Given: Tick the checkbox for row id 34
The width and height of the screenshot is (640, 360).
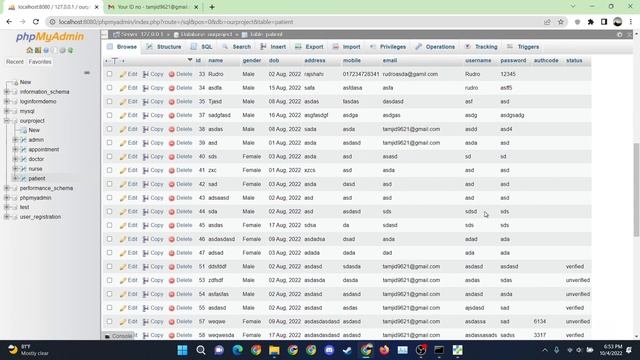Looking at the screenshot, I should (x=109, y=88).
